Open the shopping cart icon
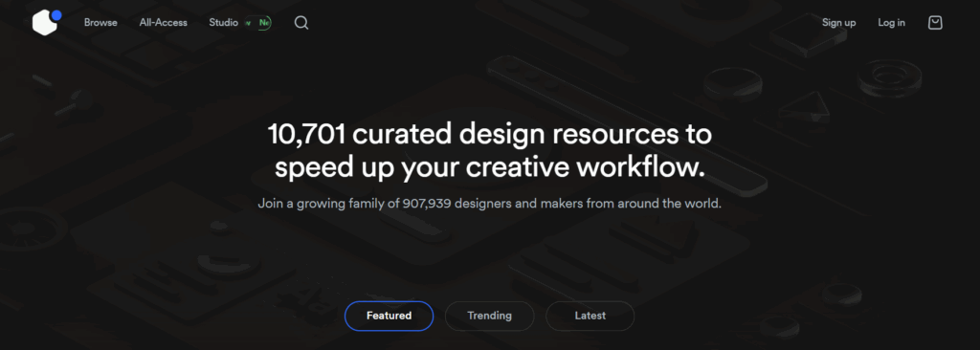Viewport: 980px width, 350px height. [935, 23]
